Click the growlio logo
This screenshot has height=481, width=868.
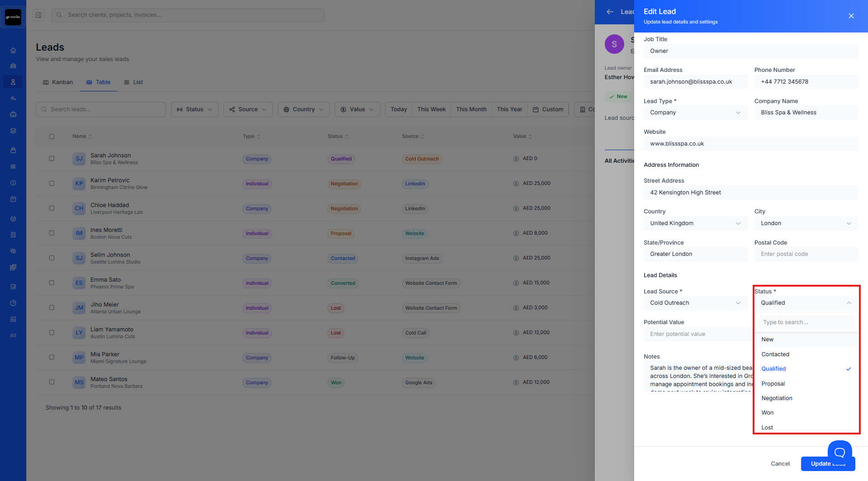pos(13,17)
